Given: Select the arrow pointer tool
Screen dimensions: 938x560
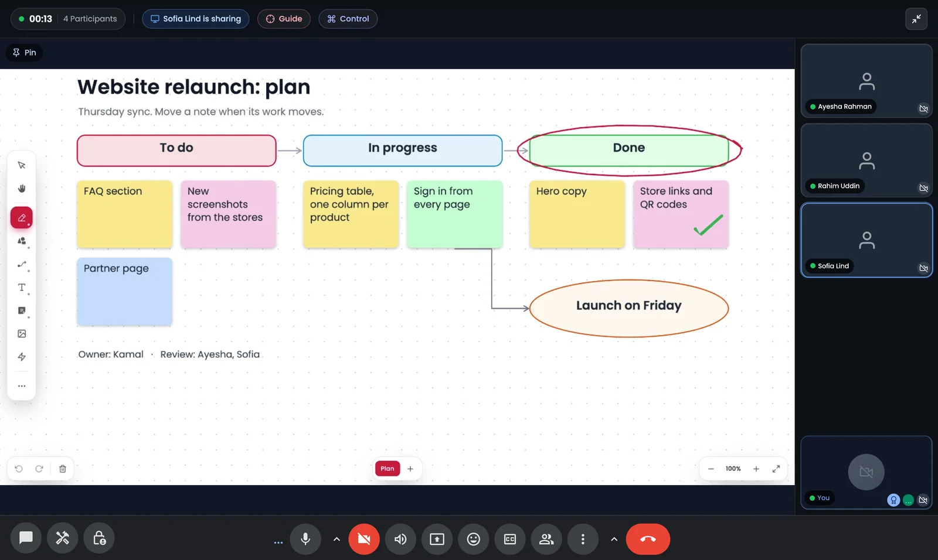Looking at the screenshot, I should [x=22, y=165].
